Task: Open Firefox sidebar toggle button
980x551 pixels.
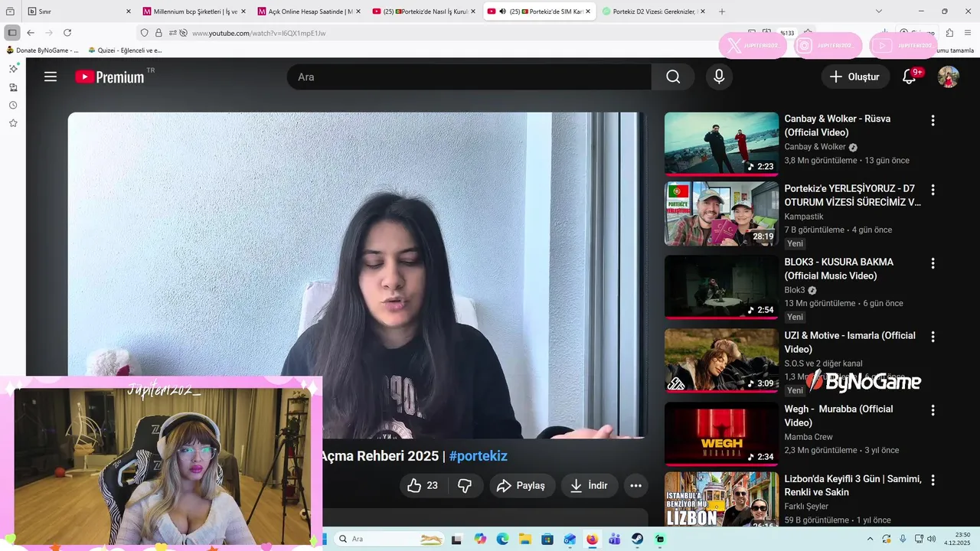Action: tap(12, 33)
